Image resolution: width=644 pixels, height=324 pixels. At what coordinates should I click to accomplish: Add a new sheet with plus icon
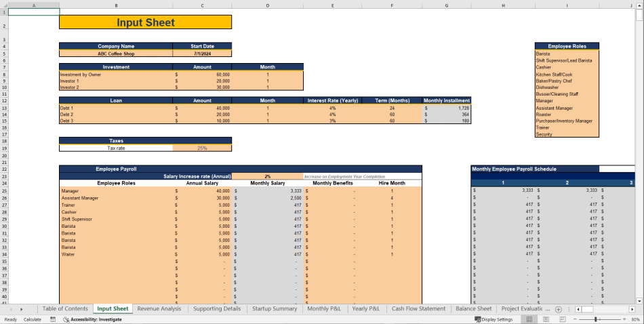(557, 309)
